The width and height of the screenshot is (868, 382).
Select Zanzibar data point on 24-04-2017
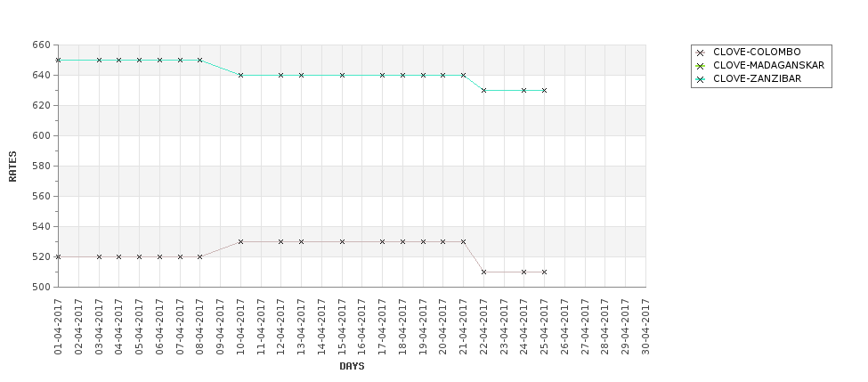pos(523,90)
